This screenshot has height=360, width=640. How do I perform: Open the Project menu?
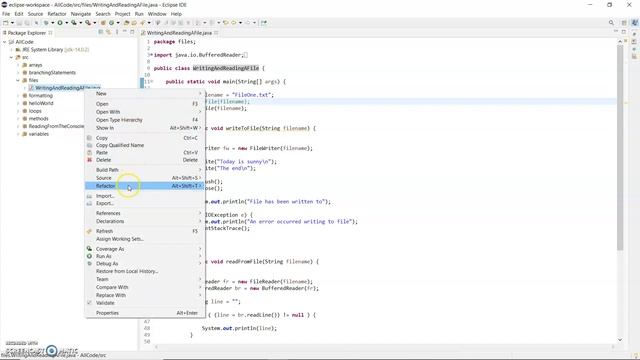(122, 14)
